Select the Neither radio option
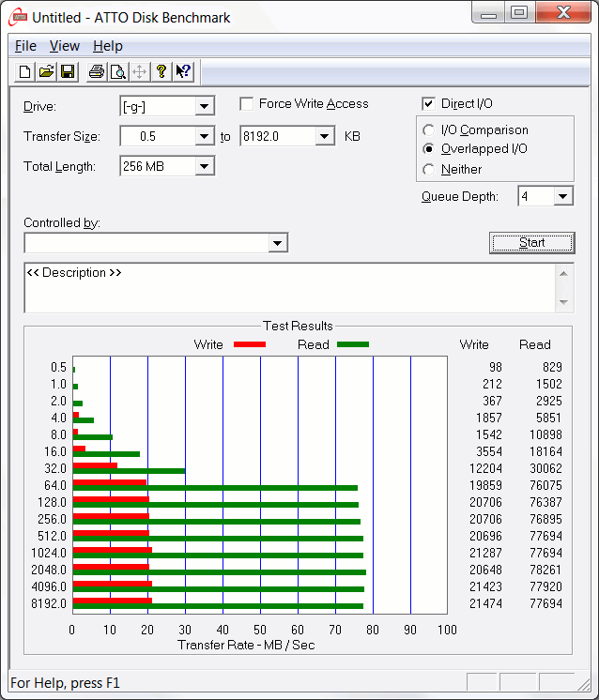This screenshot has width=599, height=700. (428, 169)
